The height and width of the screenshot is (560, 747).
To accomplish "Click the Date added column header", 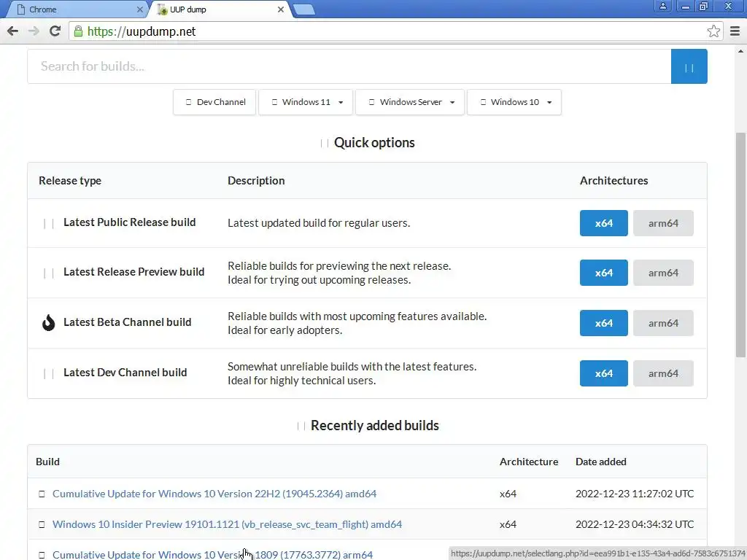I will point(601,462).
